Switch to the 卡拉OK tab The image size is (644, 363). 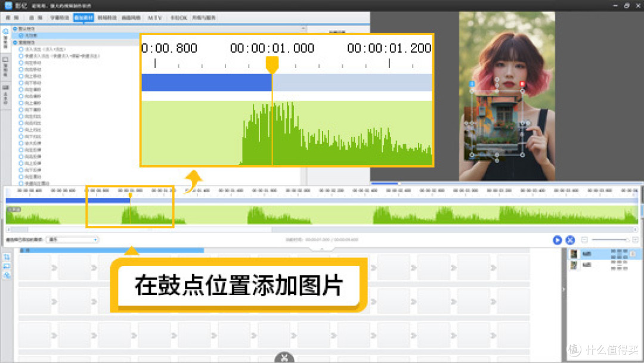pyautogui.click(x=179, y=18)
